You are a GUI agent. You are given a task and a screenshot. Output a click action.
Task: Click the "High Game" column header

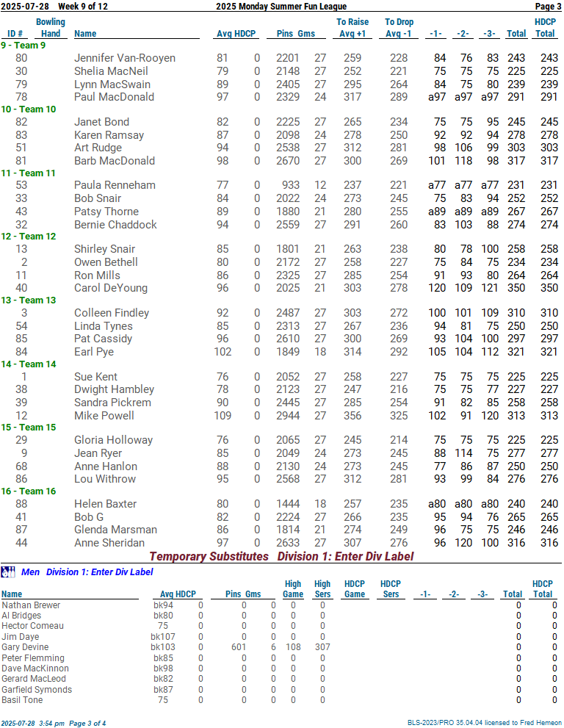[293, 589]
